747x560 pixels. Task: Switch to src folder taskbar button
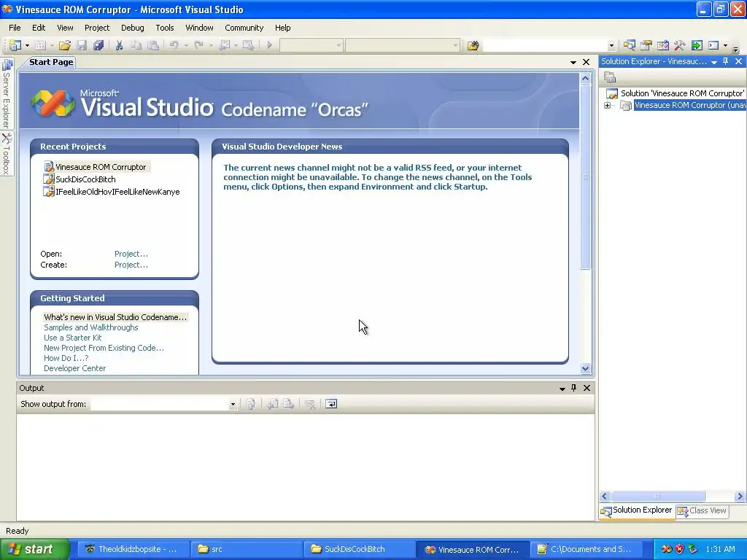pos(247,549)
